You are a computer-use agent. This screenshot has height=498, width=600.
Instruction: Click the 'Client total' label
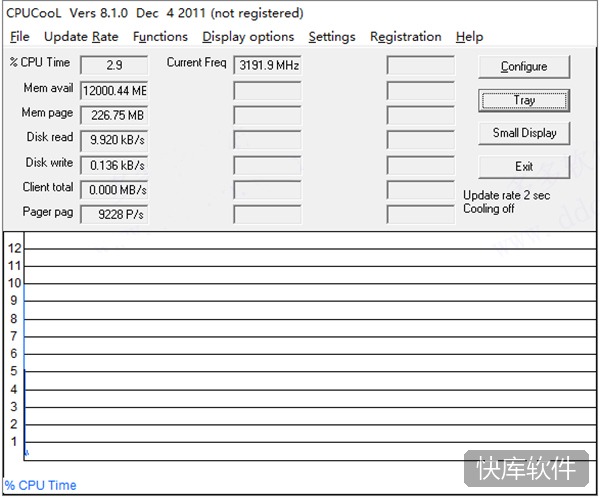click(48, 187)
